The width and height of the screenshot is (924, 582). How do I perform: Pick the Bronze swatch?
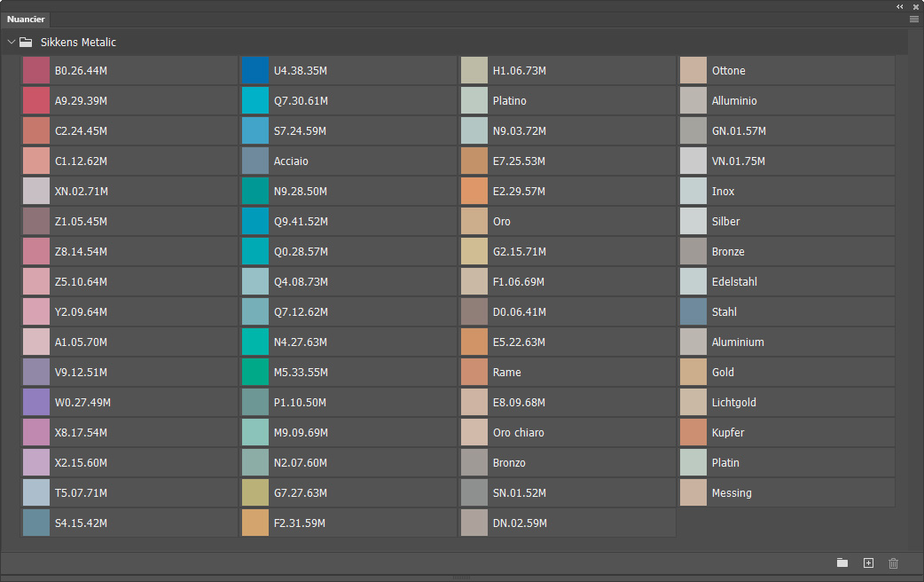[693, 251]
